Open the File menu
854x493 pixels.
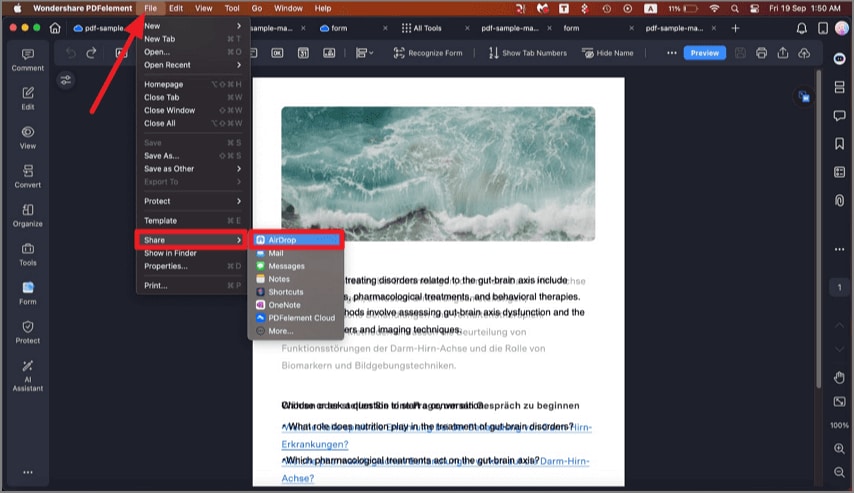[150, 8]
